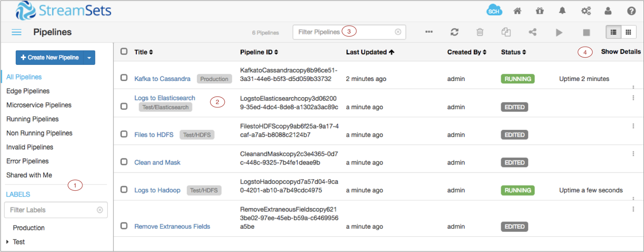
Task: Check the Kafka to Cassandra checkbox
Action: click(124, 77)
